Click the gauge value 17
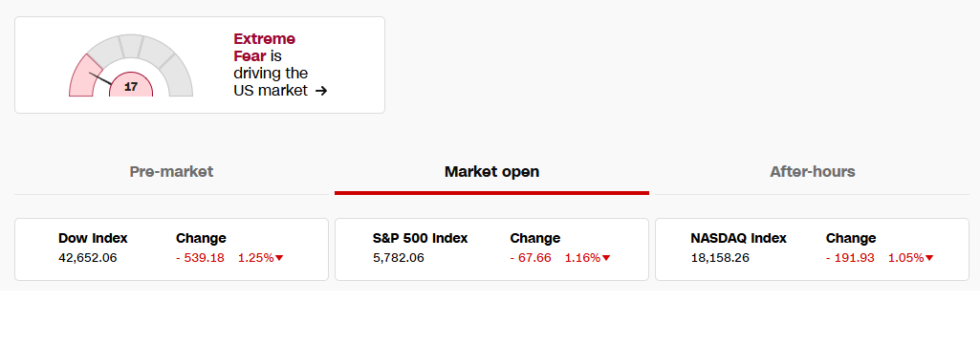The image size is (980, 345). coord(131,87)
